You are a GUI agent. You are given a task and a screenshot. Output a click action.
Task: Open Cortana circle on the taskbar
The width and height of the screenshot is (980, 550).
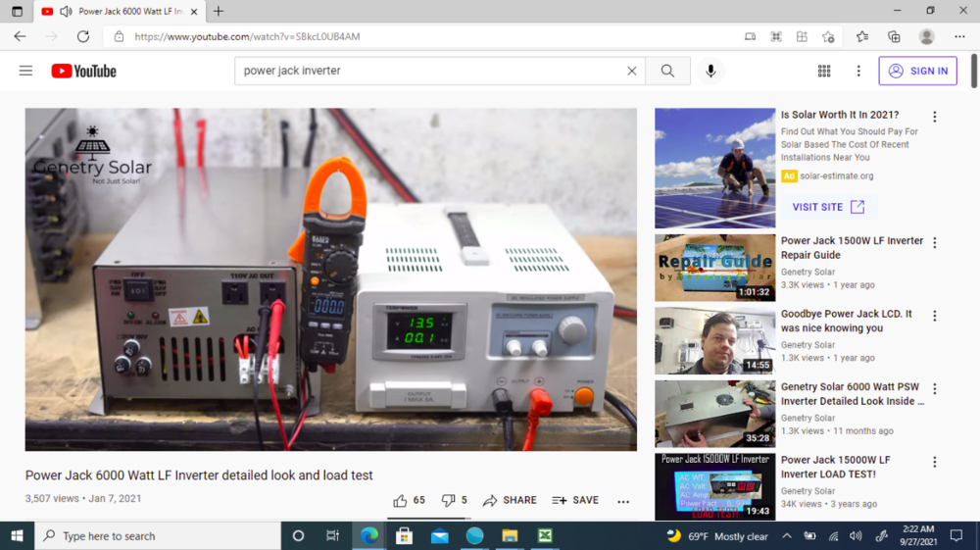[298, 535]
